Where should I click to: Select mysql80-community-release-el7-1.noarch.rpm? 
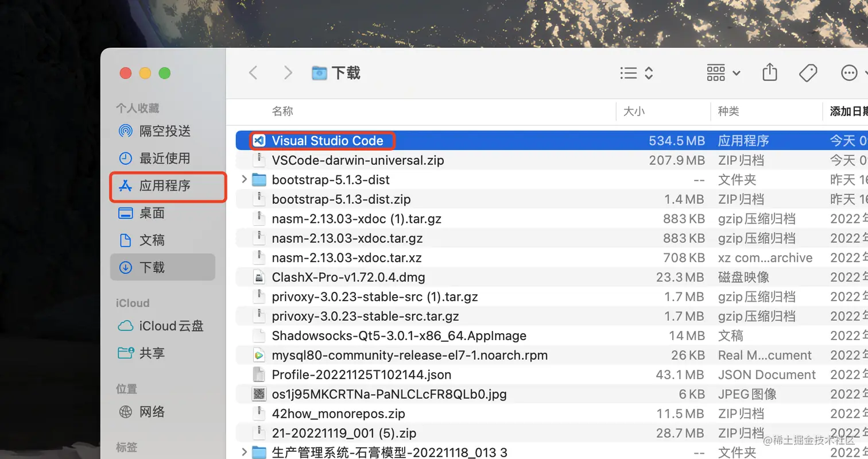(410, 355)
